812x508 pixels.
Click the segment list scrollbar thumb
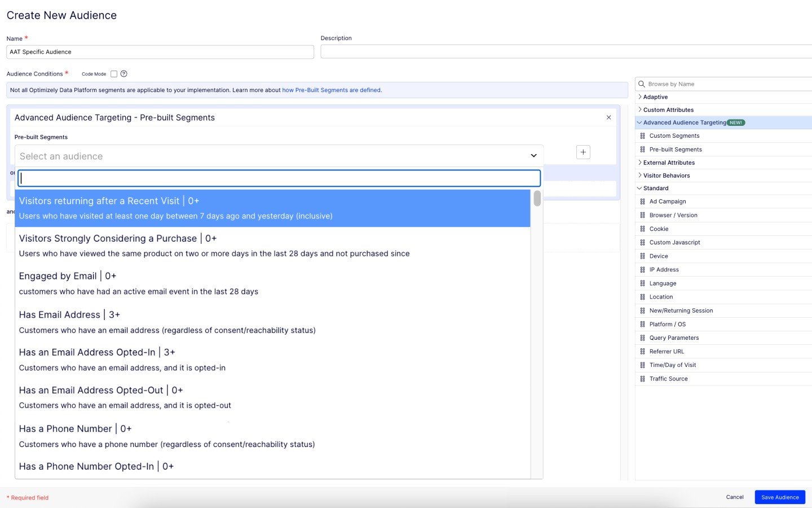537,198
